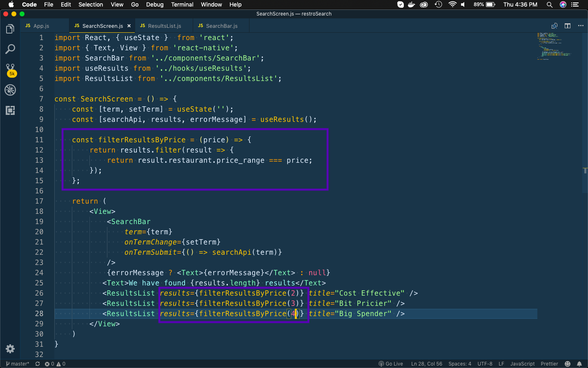This screenshot has width=588, height=368.
Task: Click the clock Thu 4:36 PM
Action: point(520,4)
